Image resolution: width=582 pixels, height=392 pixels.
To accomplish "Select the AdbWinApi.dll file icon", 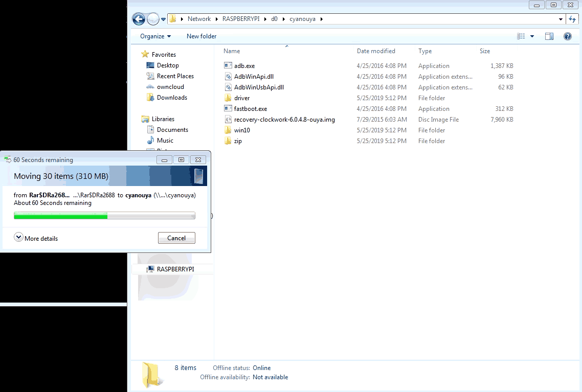I will [x=228, y=76].
